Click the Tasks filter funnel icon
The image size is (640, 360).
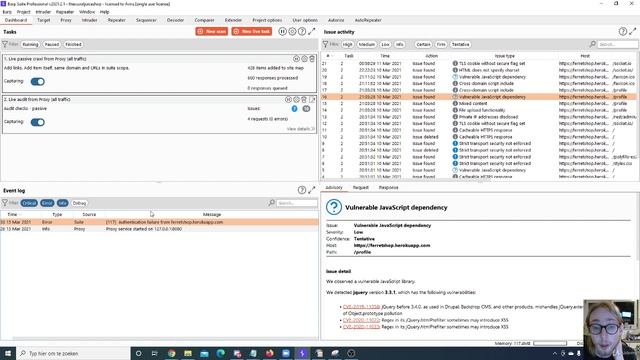pos(5,44)
